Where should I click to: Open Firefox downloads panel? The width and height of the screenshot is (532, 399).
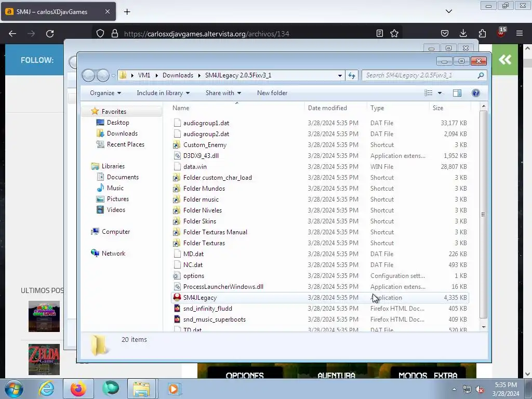pyautogui.click(x=463, y=33)
